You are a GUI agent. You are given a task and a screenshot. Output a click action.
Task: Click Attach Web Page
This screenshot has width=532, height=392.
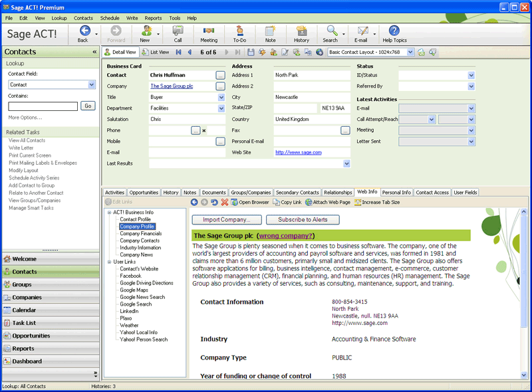[x=328, y=202]
